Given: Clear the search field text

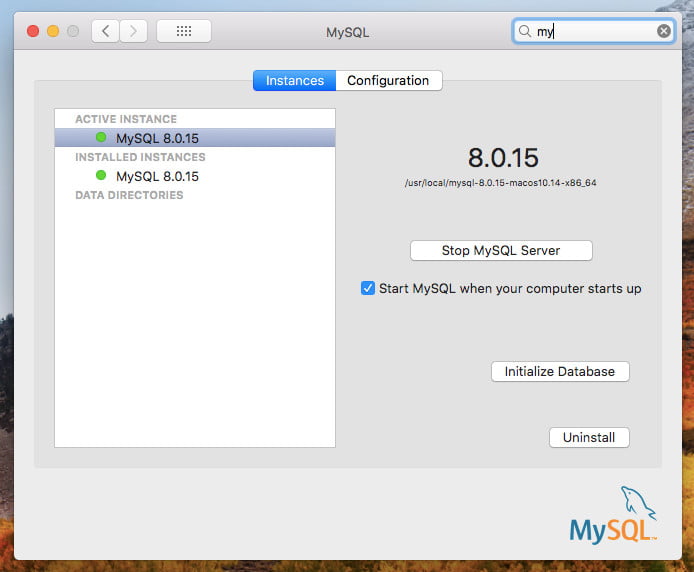Looking at the screenshot, I should click(x=663, y=31).
